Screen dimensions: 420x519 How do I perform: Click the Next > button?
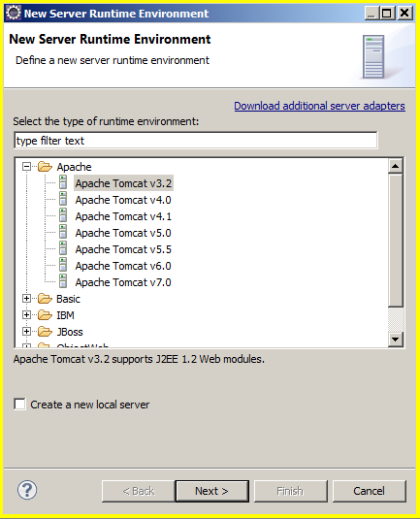click(x=211, y=491)
